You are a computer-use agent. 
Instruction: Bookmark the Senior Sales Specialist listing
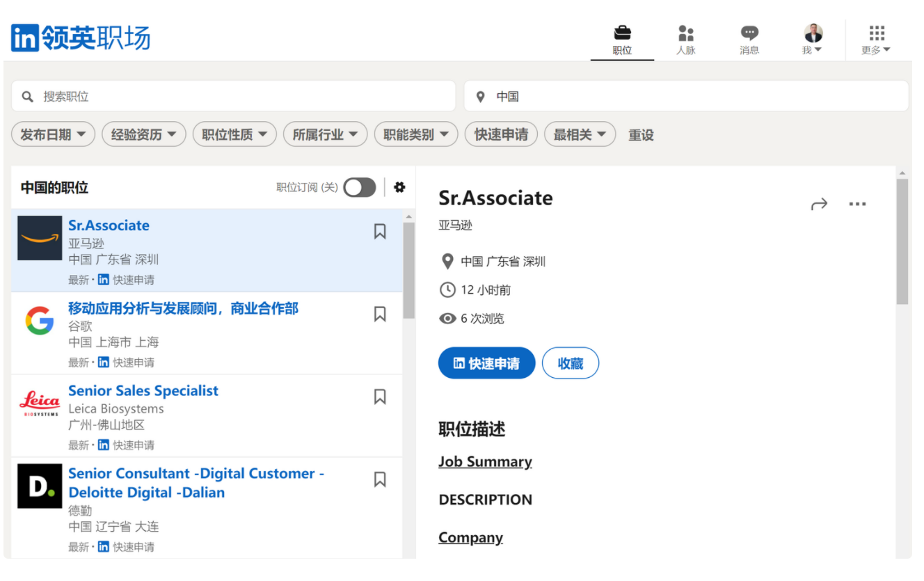pos(380,397)
